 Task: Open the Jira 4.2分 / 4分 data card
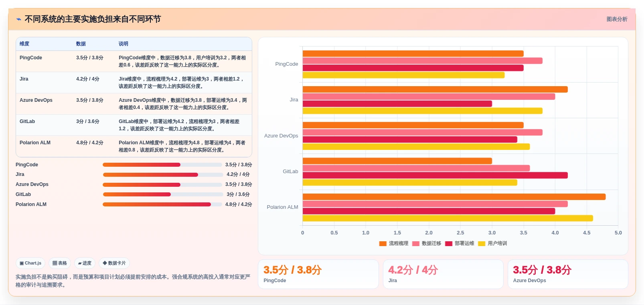(x=443, y=274)
